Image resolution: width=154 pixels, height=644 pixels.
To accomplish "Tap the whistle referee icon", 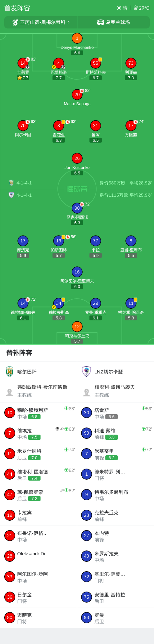I will pyautogui.click(x=15, y=22).
